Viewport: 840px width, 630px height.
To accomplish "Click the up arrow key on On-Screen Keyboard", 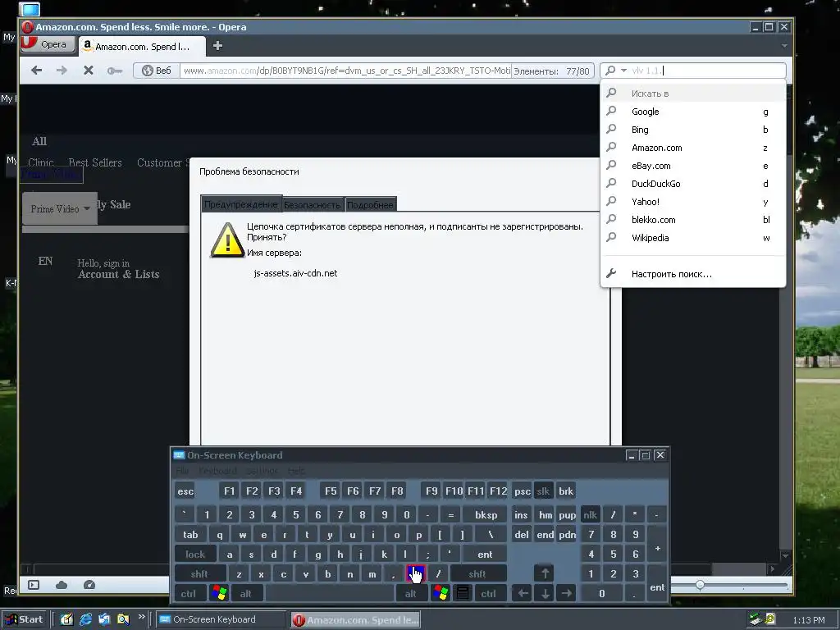I will pos(545,573).
